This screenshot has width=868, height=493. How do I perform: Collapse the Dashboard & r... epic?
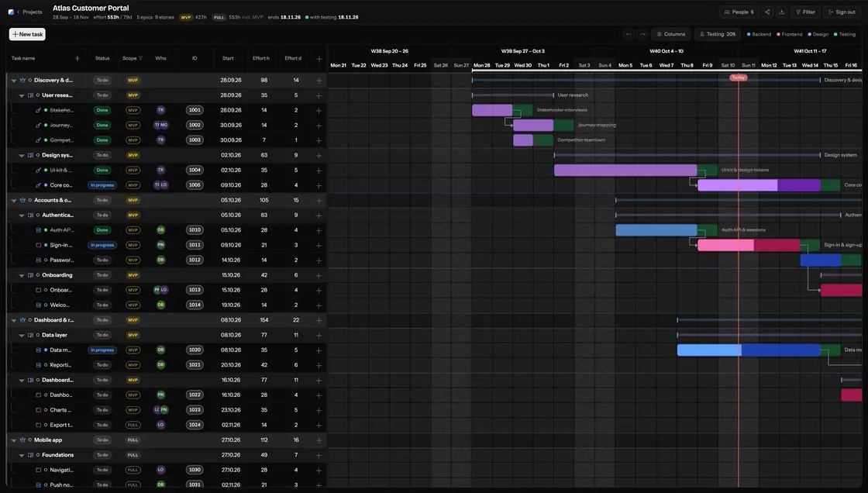[14, 320]
